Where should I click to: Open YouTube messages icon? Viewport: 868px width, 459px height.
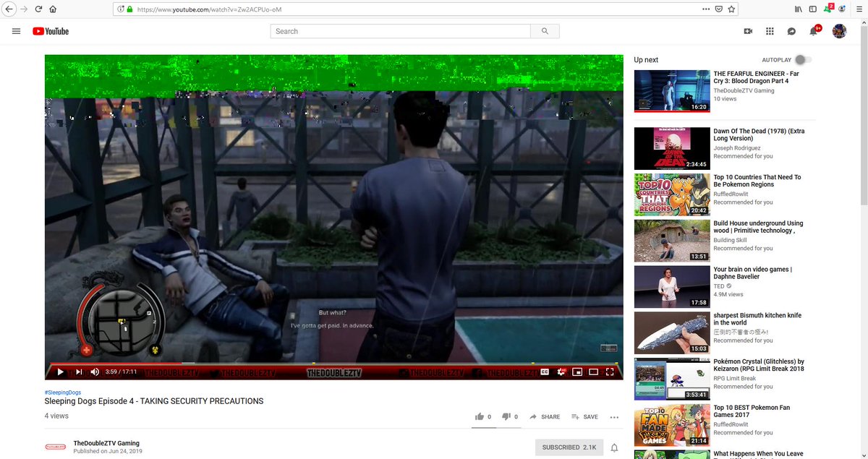coord(791,31)
